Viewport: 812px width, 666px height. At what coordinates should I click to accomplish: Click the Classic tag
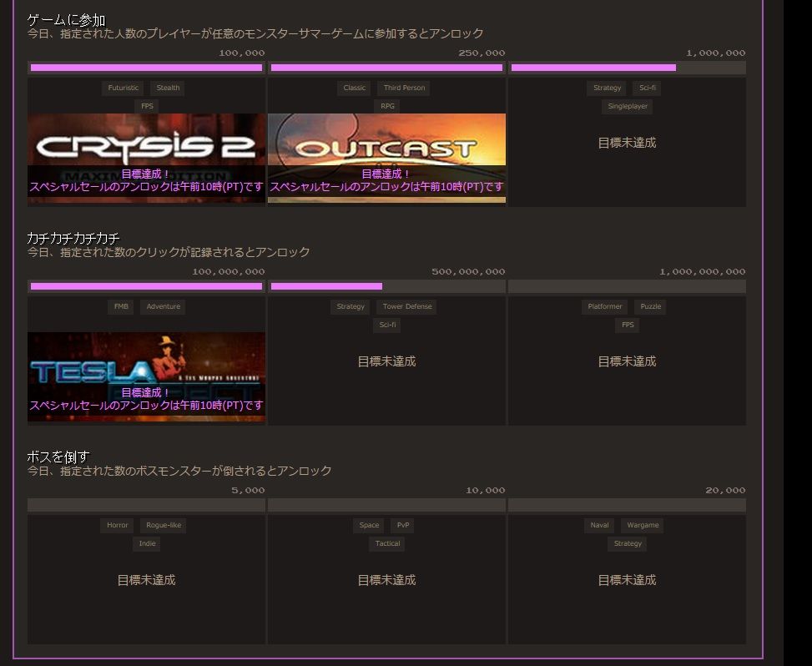[x=354, y=88]
